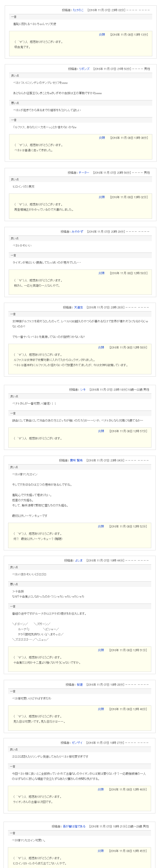Open テーター's user page link

(84, 173)
